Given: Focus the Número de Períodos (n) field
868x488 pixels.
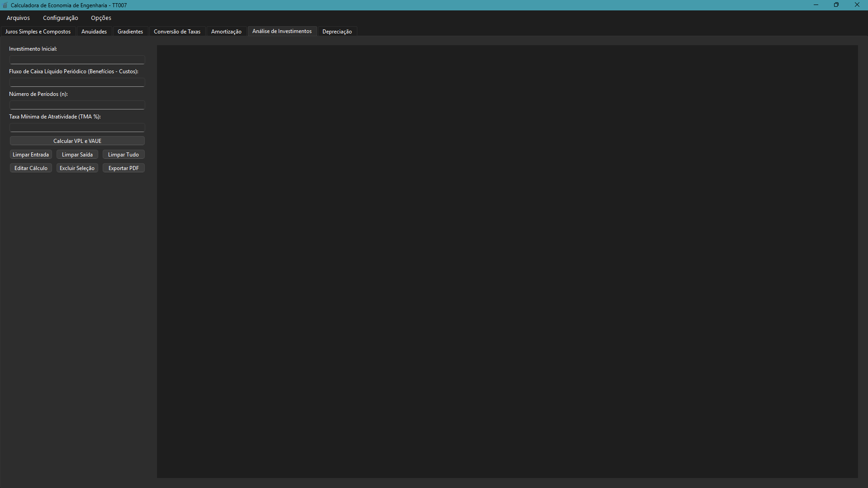Looking at the screenshot, I should 77,105.
